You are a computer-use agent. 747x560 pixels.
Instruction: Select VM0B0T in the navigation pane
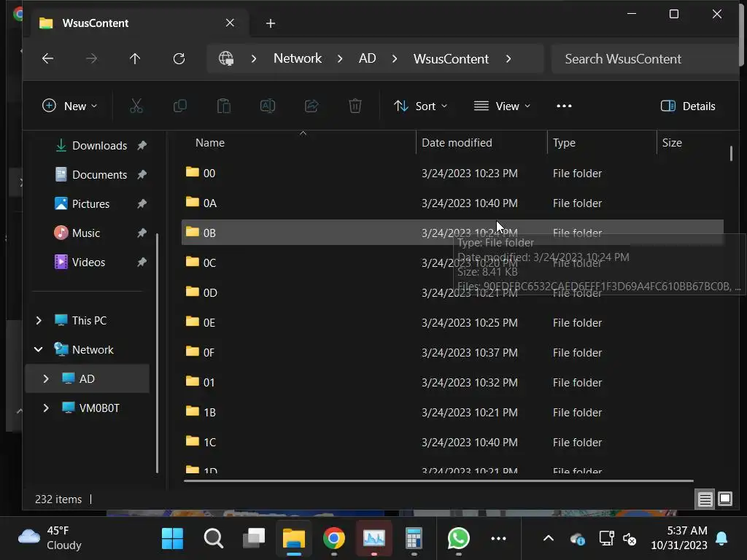[99, 408]
